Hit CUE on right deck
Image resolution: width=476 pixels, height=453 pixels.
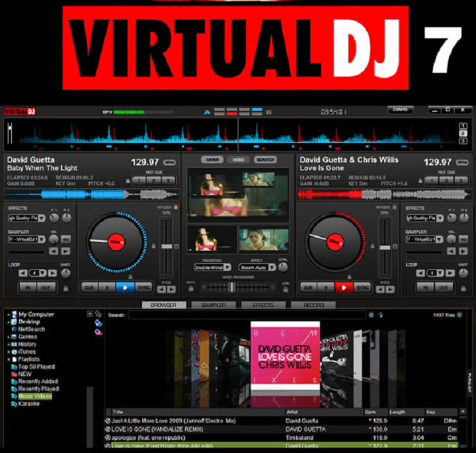tap(309, 287)
